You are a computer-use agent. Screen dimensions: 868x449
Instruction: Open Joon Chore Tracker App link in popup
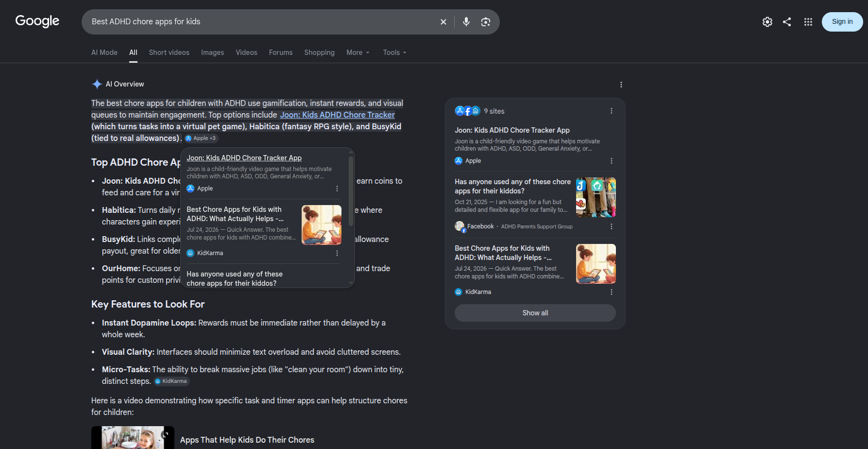[244, 158]
